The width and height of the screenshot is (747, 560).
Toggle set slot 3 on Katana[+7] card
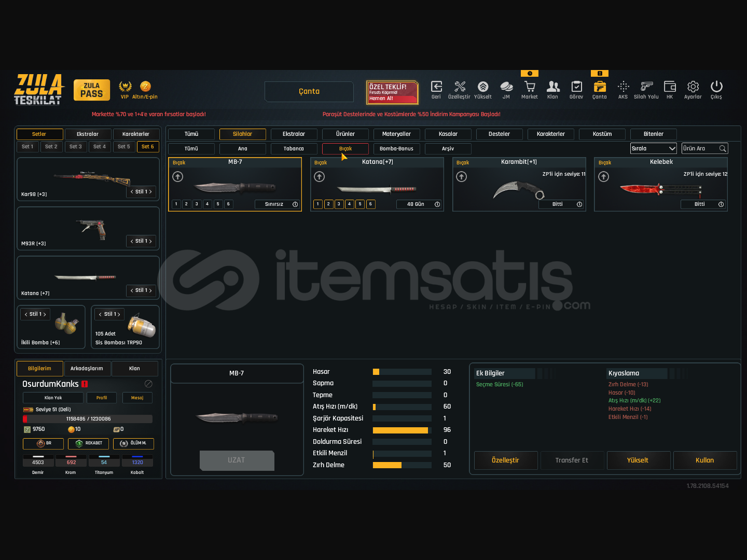(339, 204)
